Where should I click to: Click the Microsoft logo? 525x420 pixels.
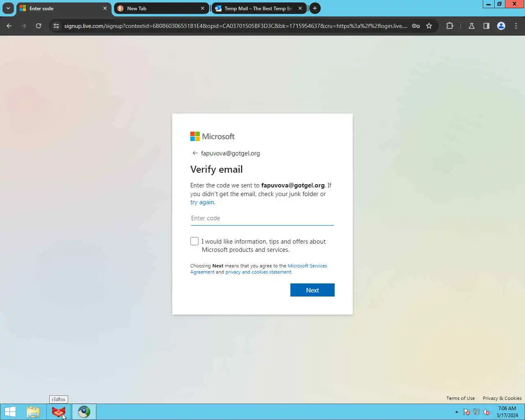pyautogui.click(x=212, y=136)
